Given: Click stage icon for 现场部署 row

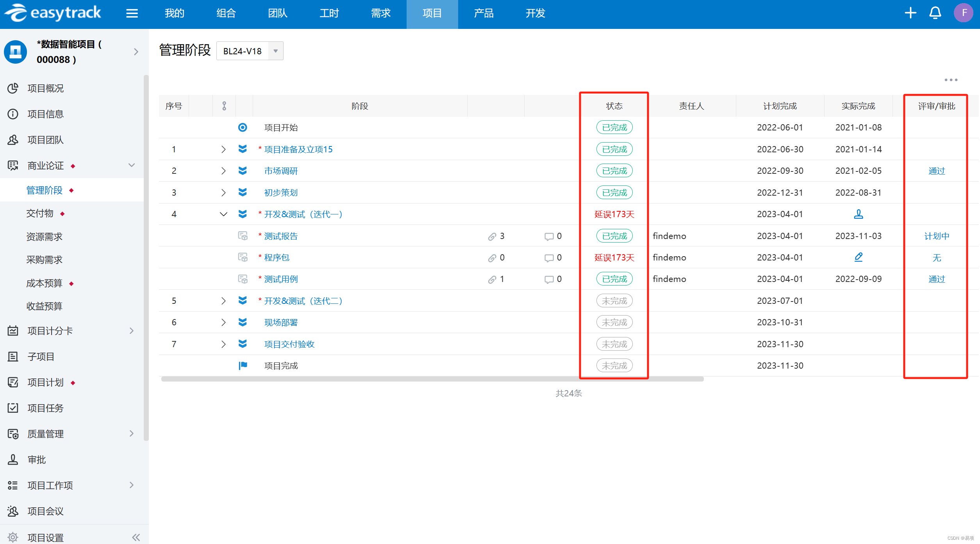Looking at the screenshot, I should click(243, 322).
